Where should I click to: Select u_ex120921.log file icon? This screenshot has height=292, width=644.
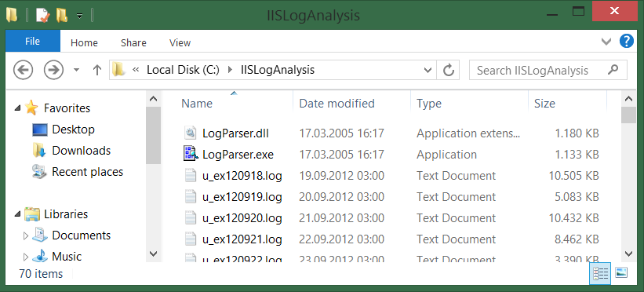[x=191, y=239]
